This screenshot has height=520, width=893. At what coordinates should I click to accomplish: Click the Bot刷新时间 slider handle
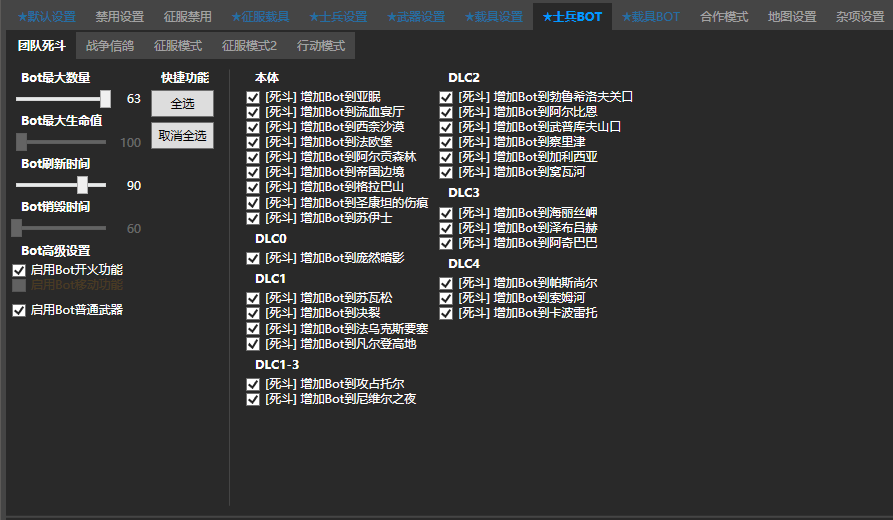click(83, 185)
